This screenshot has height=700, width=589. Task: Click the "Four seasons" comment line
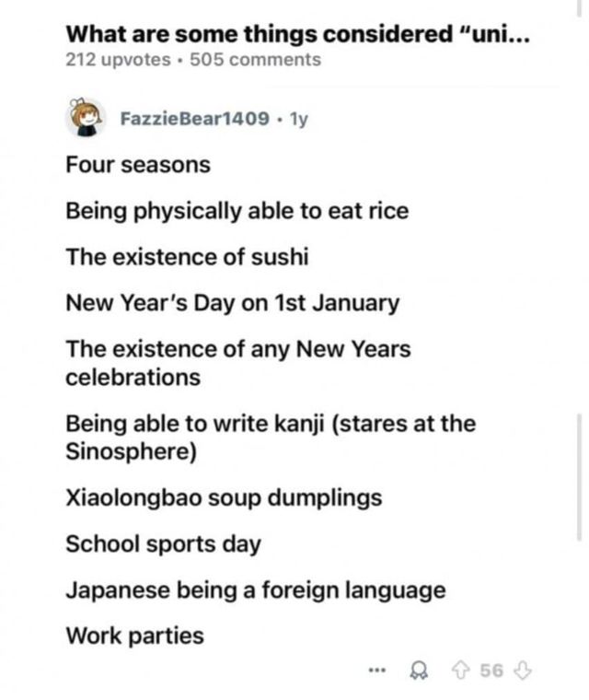pyautogui.click(x=138, y=165)
